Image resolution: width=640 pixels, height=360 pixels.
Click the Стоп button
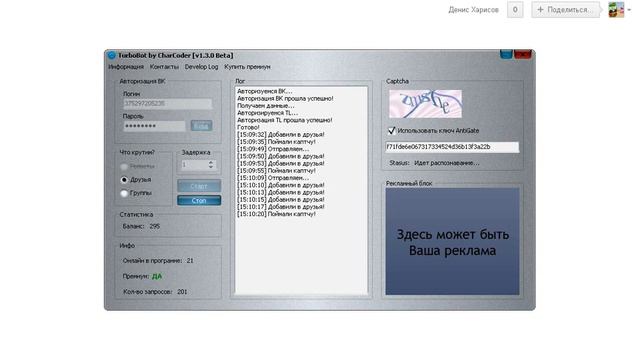coord(199,200)
